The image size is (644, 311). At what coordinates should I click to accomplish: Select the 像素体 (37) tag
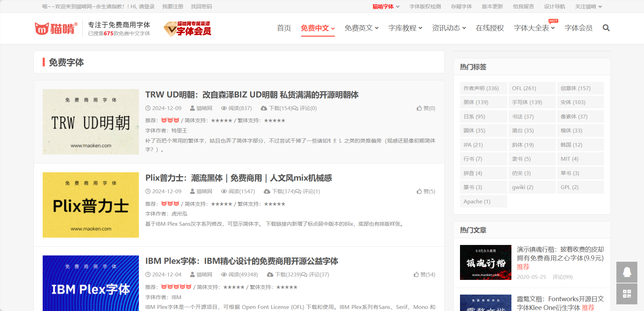(580, 117)
